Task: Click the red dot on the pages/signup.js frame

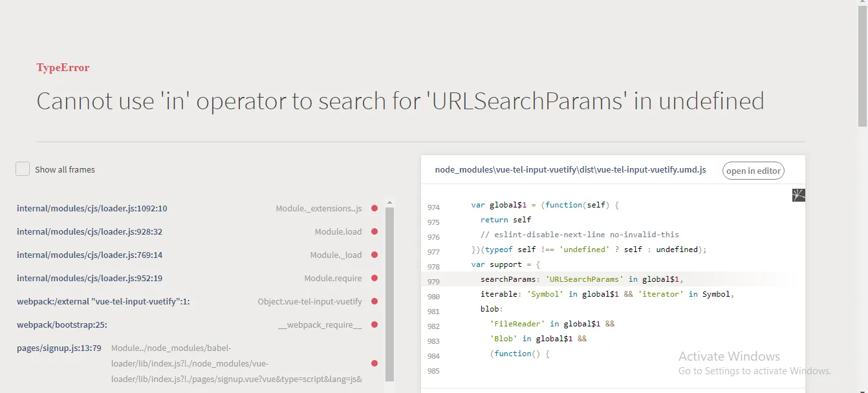Action: 374,363
